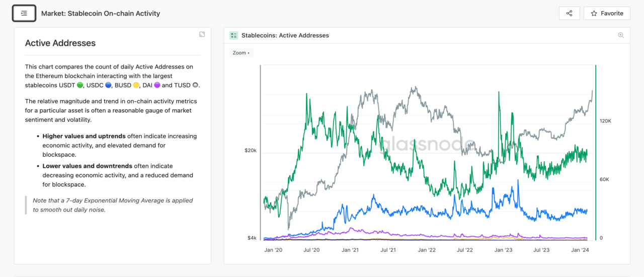Click the Active Addresses panel heading
644x277 pixels.
tap(60, 43)
